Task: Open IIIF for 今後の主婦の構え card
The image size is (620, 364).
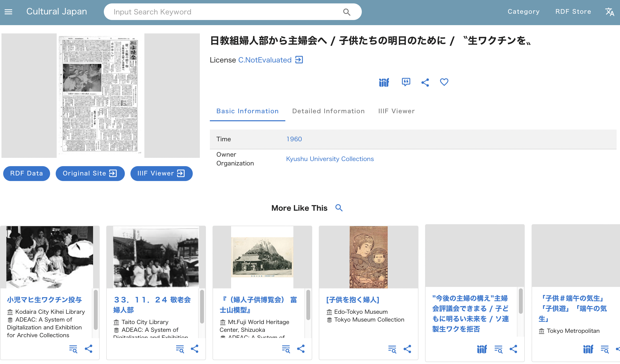Action: click(482, 349)
